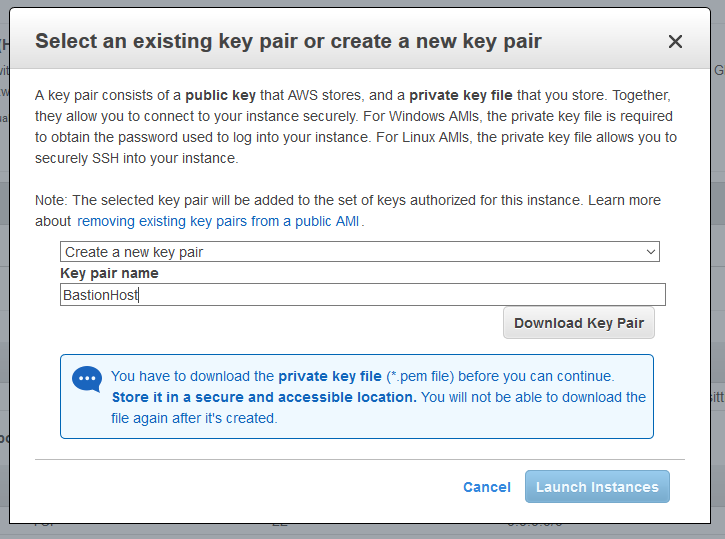Click the Download Key Pair button
This screenshot has width=725, height=539.
[578, 323]
